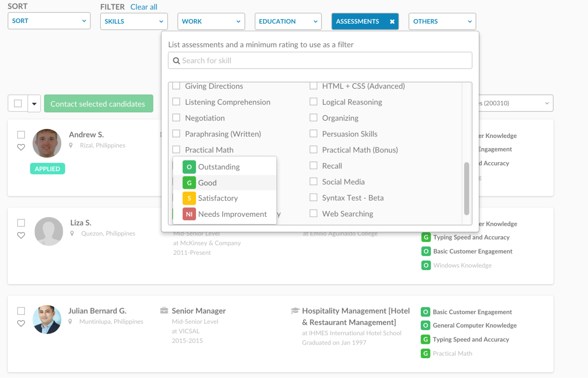Choose the Needs Improvement rating

233,214
